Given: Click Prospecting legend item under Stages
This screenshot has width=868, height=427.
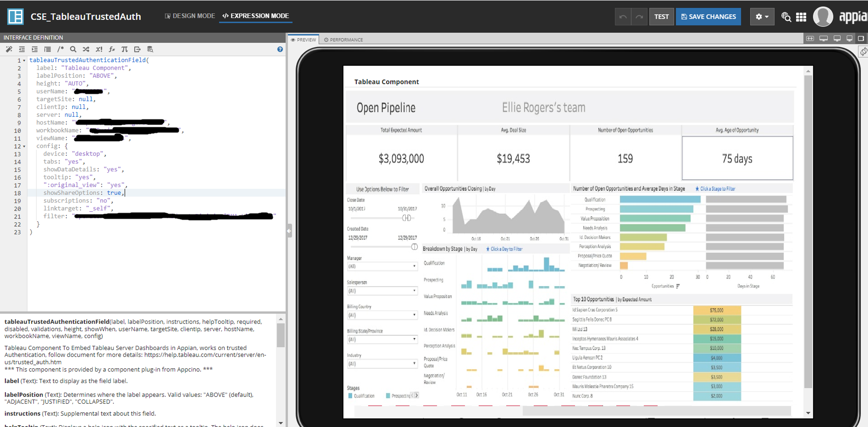Looking at the screenshot, I should 398,396.
